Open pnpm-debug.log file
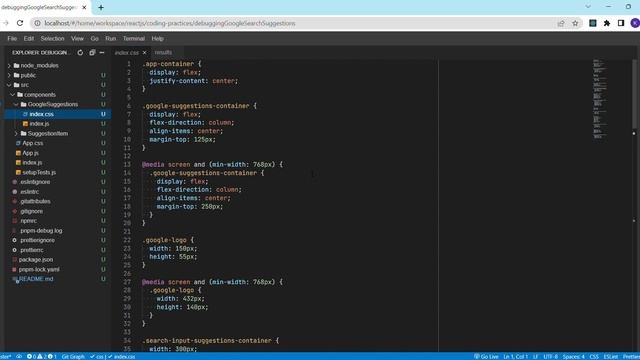 pos(41,231)
